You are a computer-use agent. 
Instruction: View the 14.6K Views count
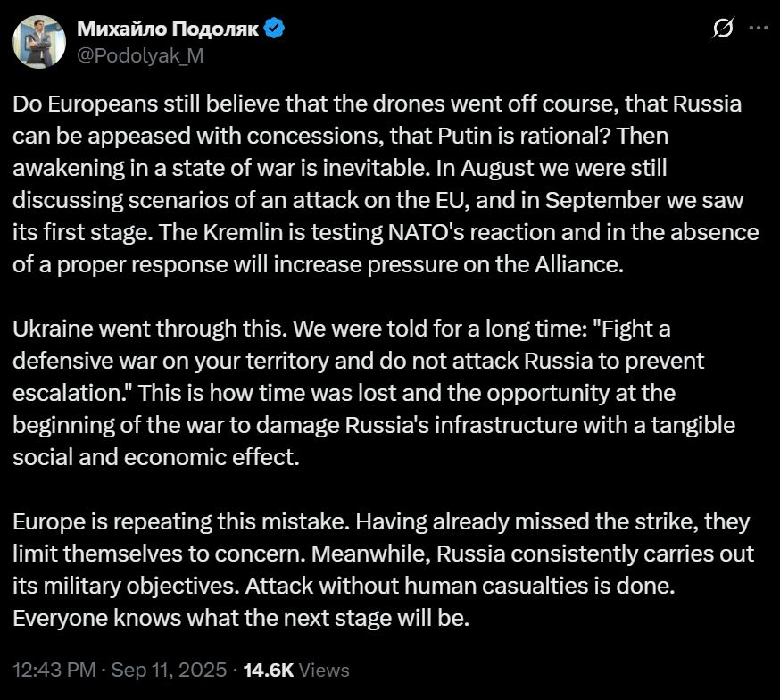270,670
